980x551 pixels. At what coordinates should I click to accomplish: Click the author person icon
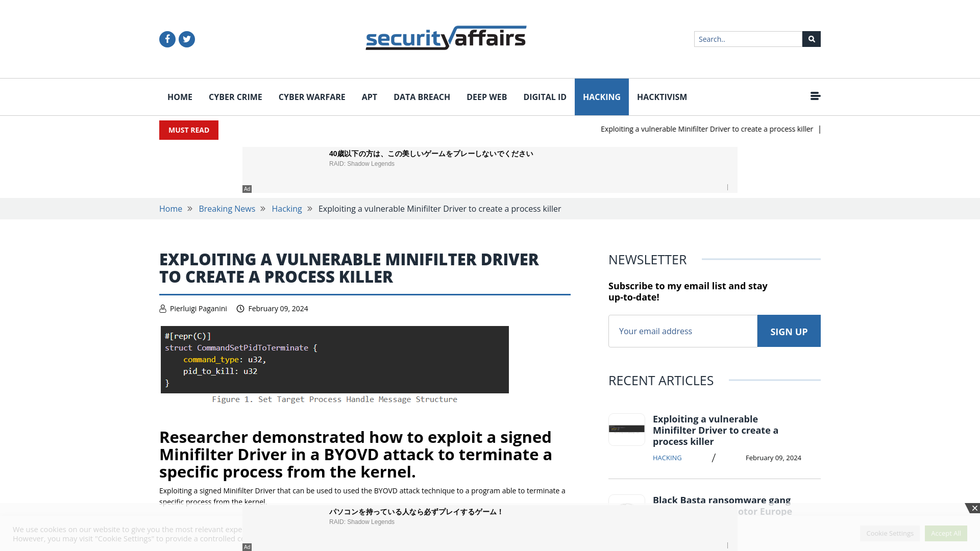(x=162, y=308)
